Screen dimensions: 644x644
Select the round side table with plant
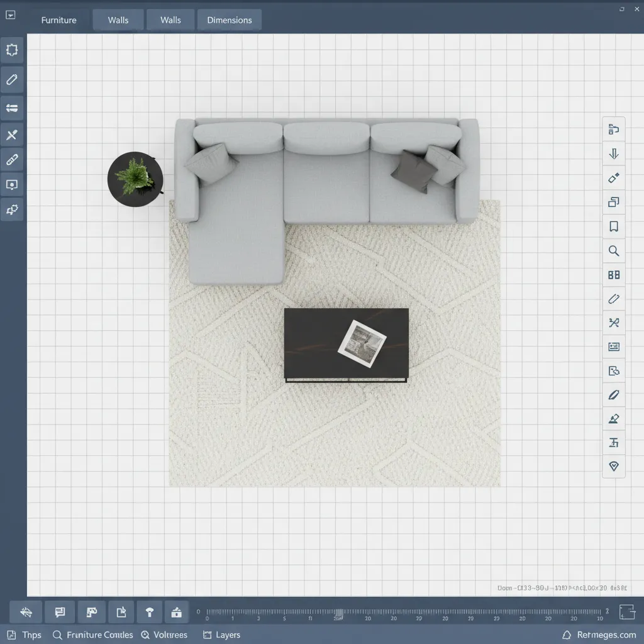[135, 179]
